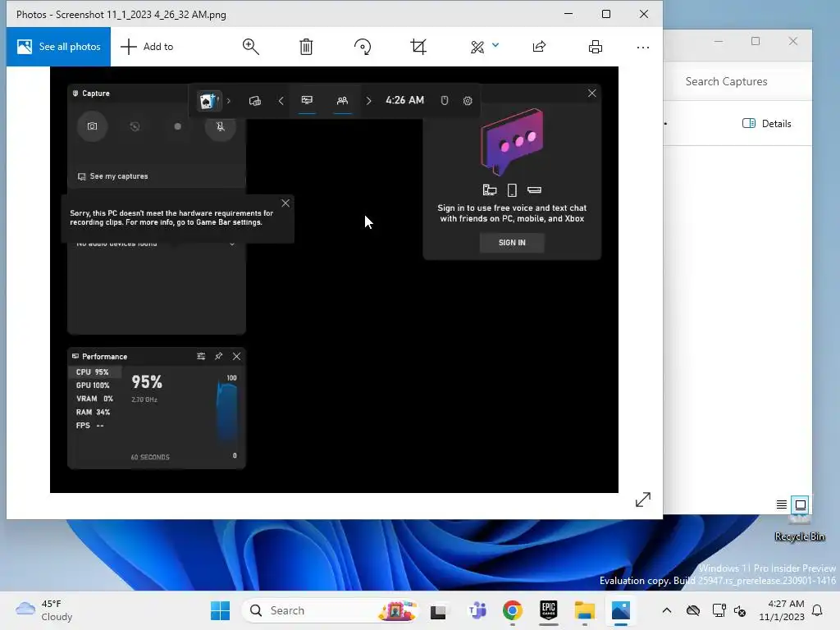Show hidden tray icons chevron

pos(666,610)
